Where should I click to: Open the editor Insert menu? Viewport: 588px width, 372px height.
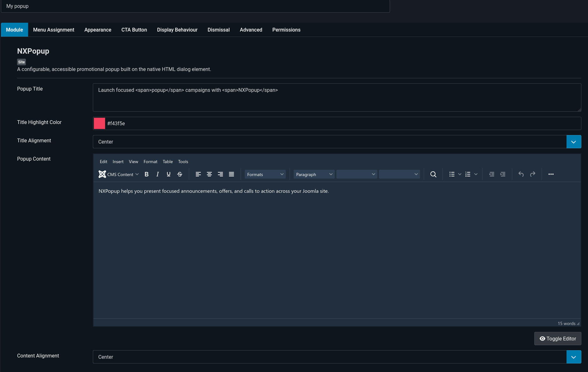[118, 162]
